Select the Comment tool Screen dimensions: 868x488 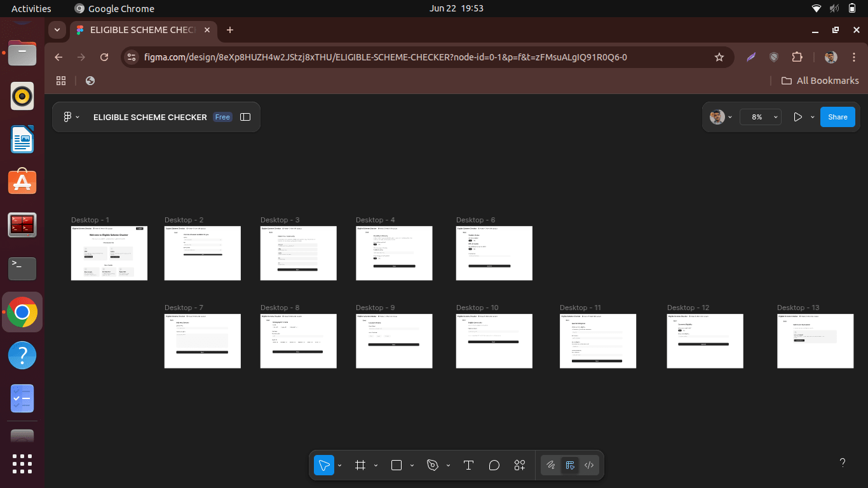(494, 465)
